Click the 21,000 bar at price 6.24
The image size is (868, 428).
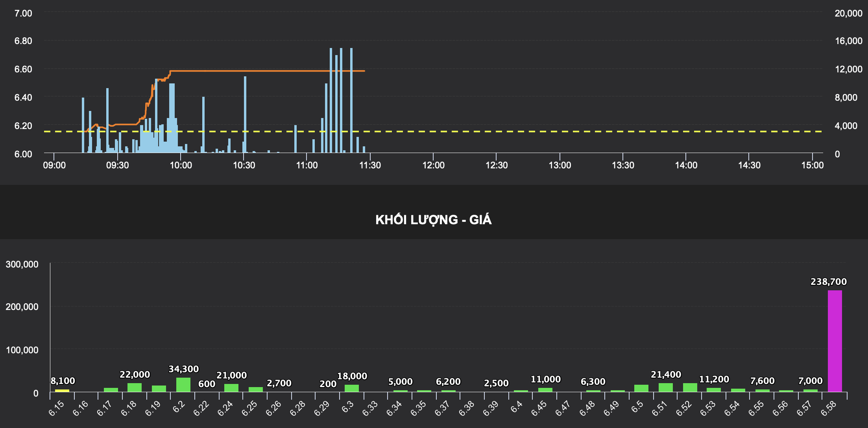(x=231, y=388)
